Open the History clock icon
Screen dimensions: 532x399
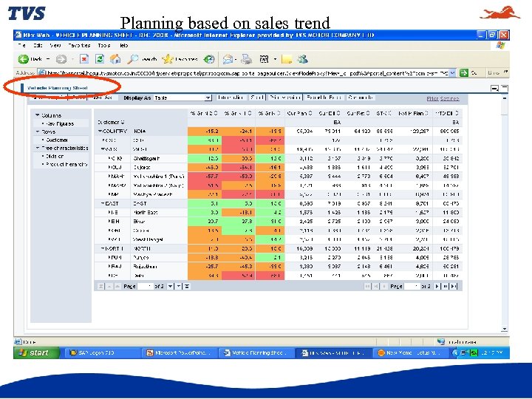[209, 59]
